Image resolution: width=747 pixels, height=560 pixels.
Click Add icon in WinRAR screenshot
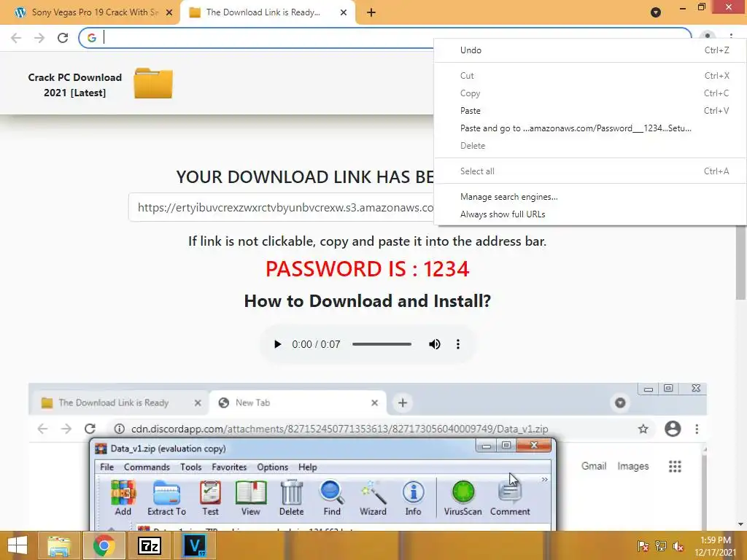point(123,498)
